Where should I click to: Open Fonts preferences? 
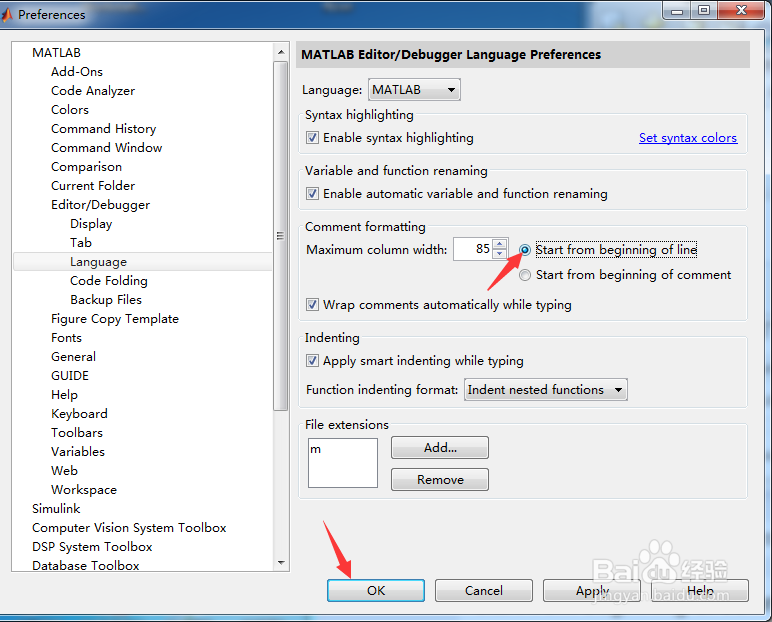[x=66, y=338]
